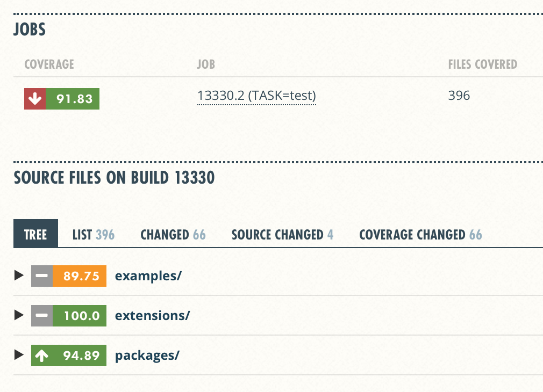Click the SOURCE FILES ON BUILD 13330 heading
The height and width of the screenshot is (392, 543).
115,178
